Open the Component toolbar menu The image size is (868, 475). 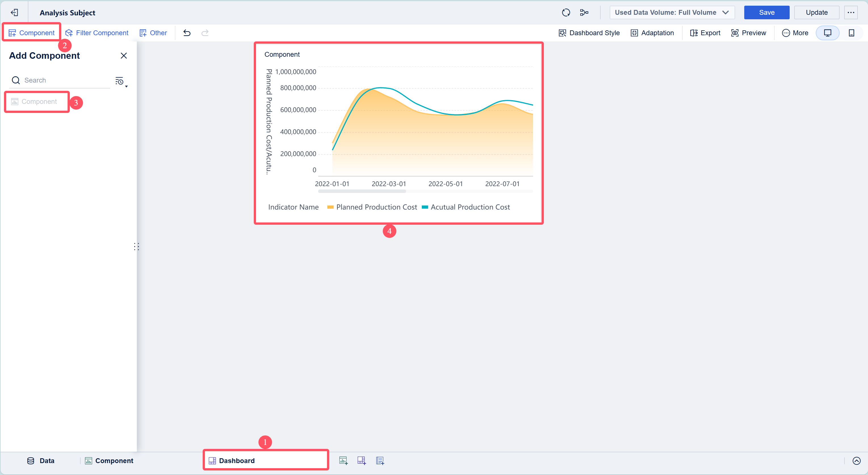click(x=32, y=33)
